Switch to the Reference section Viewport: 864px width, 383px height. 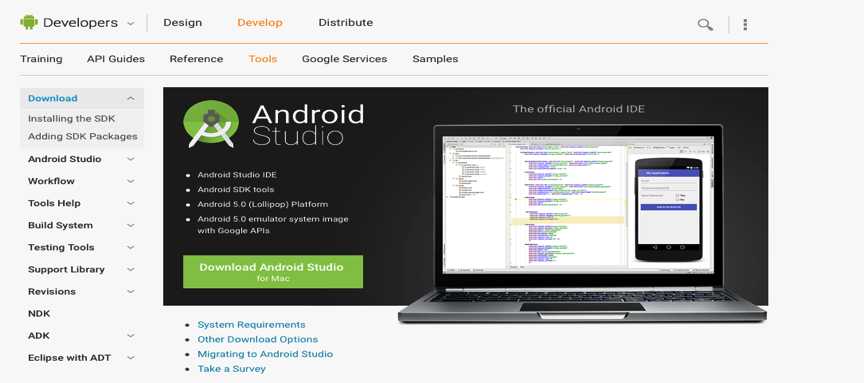click(x=196, y=59)
